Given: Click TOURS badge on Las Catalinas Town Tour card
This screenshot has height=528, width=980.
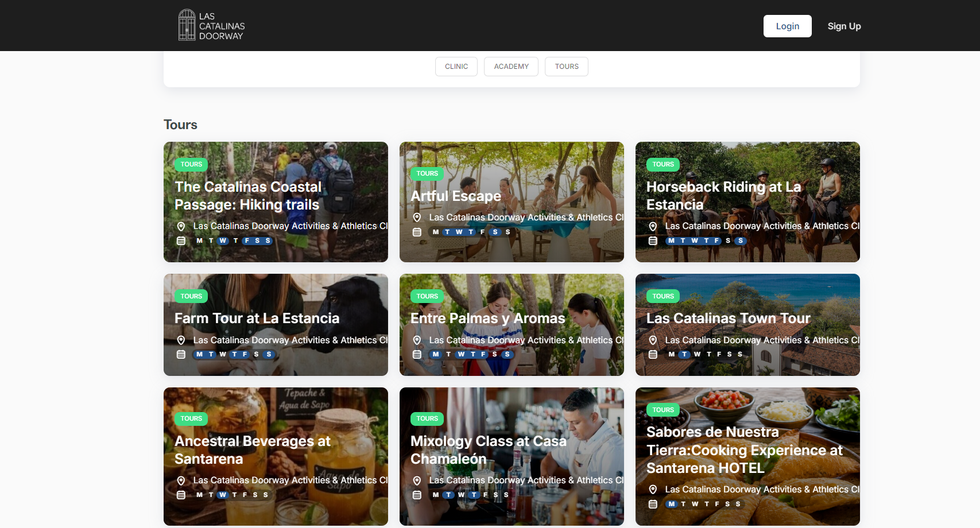Looking at the screenshot, I should pyautogui.click(x=663, y=296).
